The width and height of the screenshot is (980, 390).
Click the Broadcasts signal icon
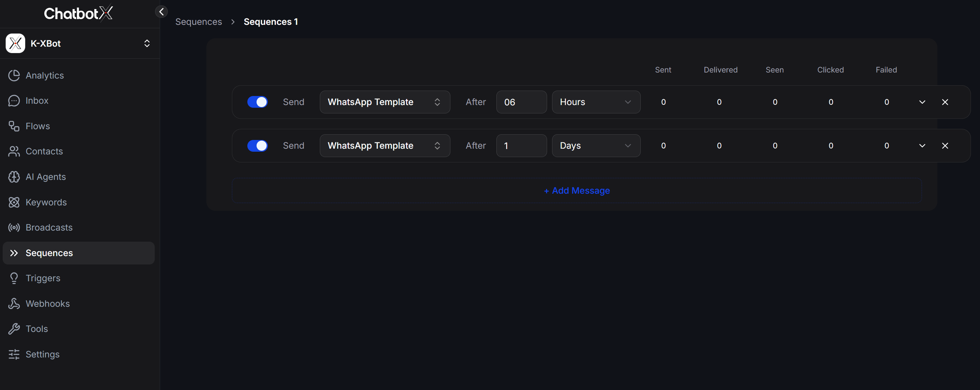(x=14, y=228)
